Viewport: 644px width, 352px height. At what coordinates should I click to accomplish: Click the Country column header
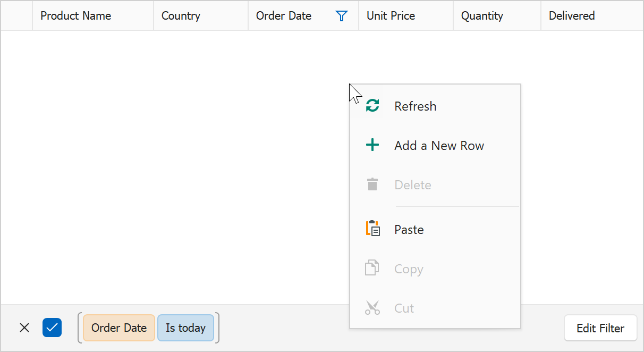[181, 16]
